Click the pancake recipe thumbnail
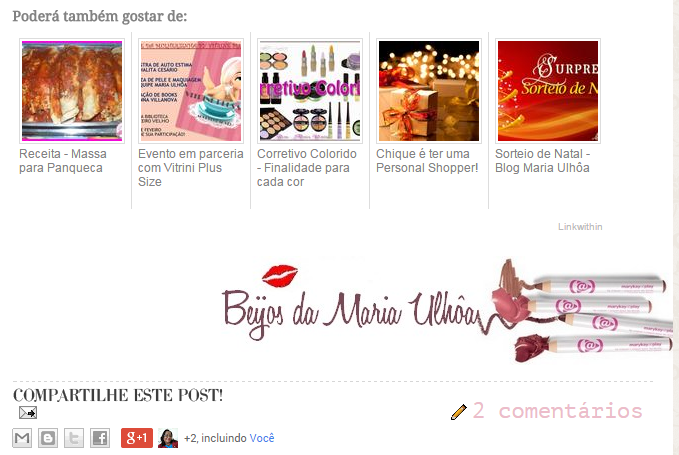 72,91
